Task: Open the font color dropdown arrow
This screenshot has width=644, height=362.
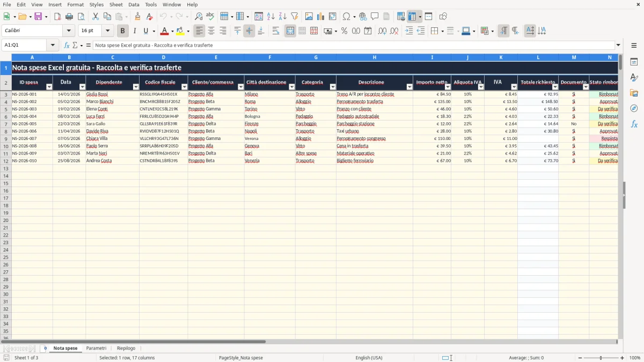Action: coord(172,31)
